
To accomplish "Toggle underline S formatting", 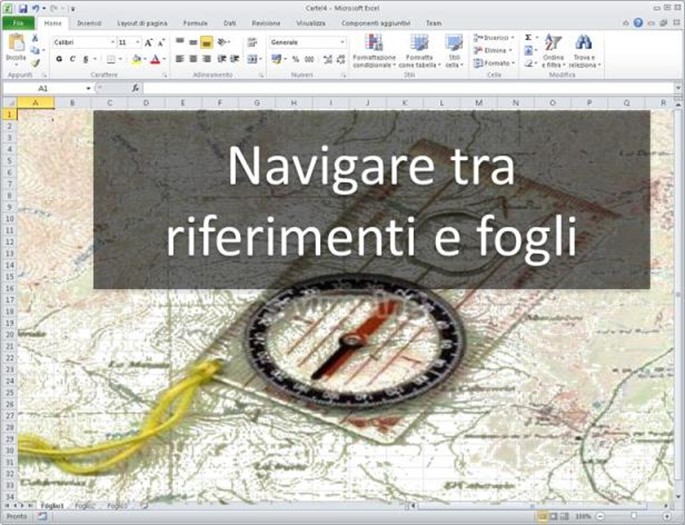I will (x=86, y=59).
